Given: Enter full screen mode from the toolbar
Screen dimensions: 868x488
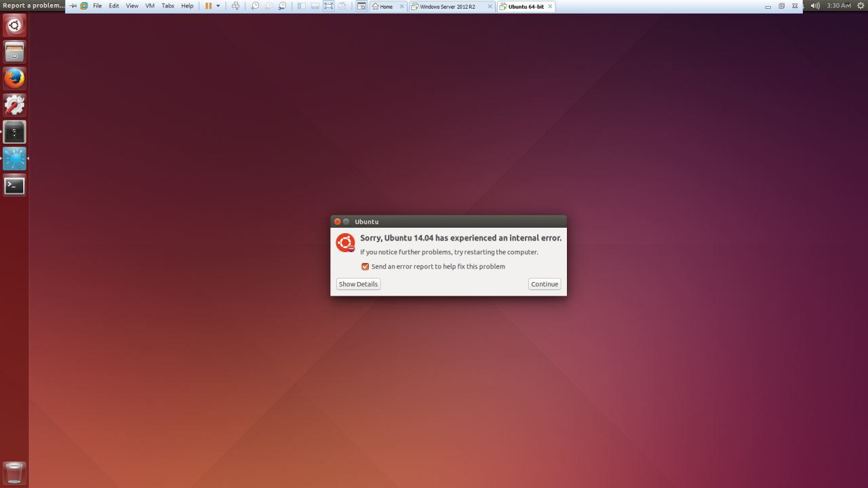Looking at the screenshot, I should tap(328, 6).
